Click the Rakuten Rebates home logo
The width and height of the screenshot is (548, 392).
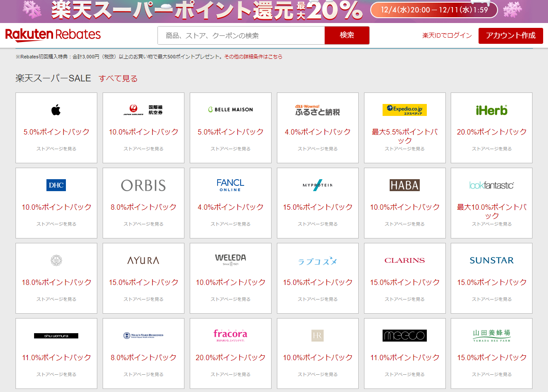coord(53,35)
